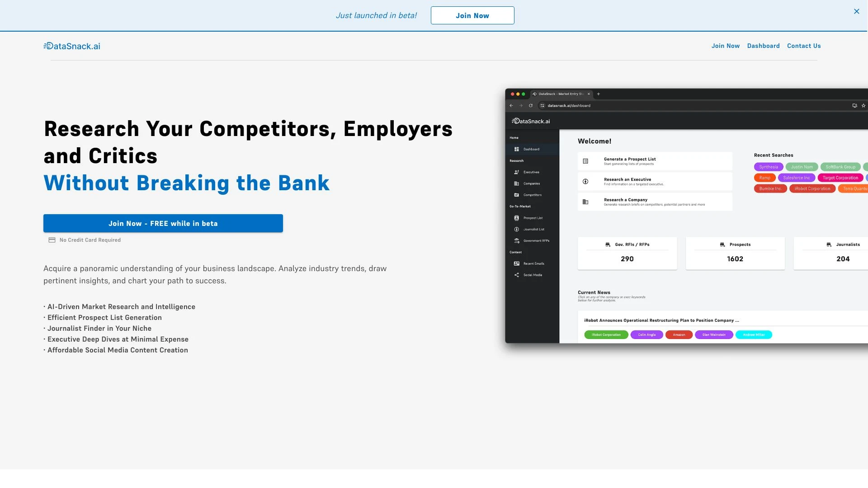Select the Journalist List icon
This screenshot has height=488, width=868.
tap(516, 230)
